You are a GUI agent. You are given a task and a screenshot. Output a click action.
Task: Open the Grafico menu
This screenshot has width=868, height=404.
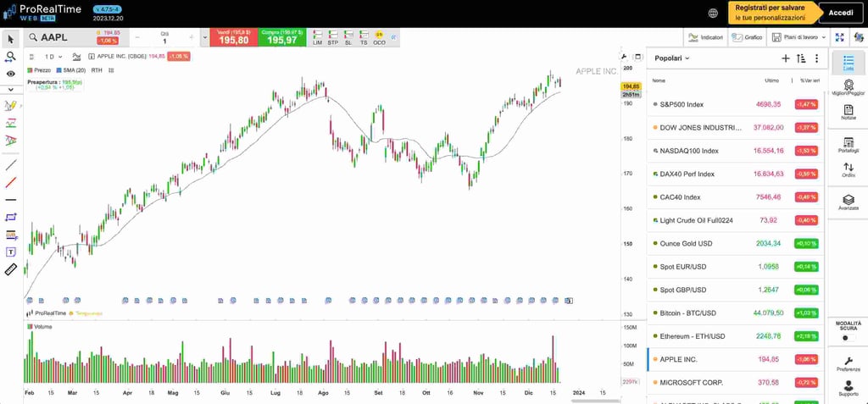747,37
